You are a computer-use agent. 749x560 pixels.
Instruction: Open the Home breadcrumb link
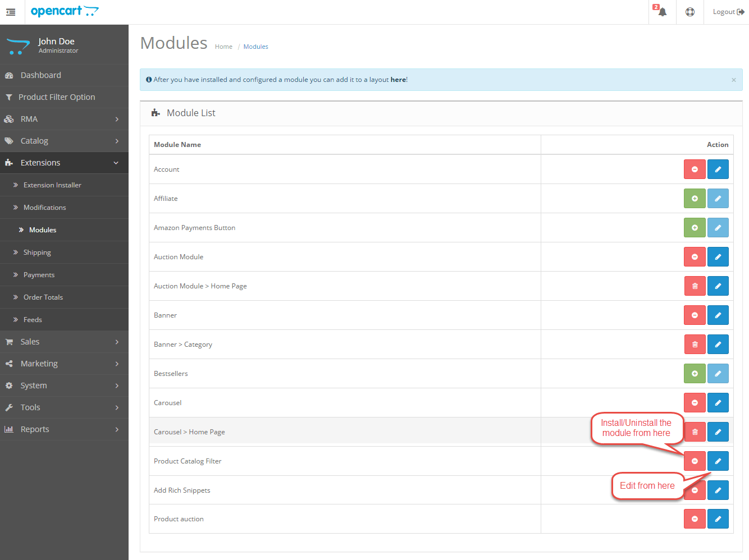point(223,46)
